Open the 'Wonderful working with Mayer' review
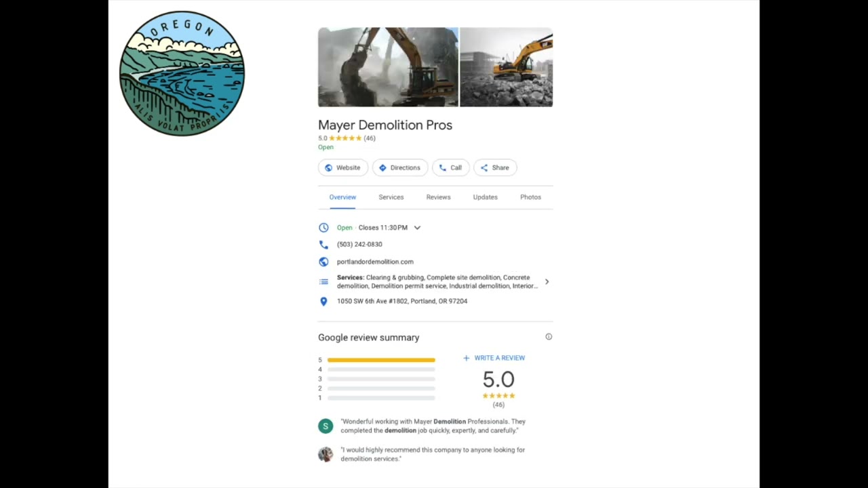868x488 pixels. 433,426
